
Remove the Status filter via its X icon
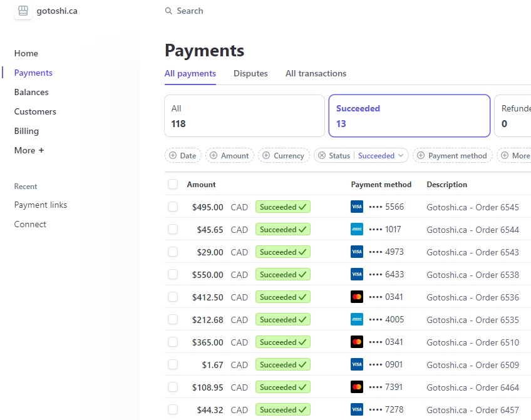click(x=322, y=156)
